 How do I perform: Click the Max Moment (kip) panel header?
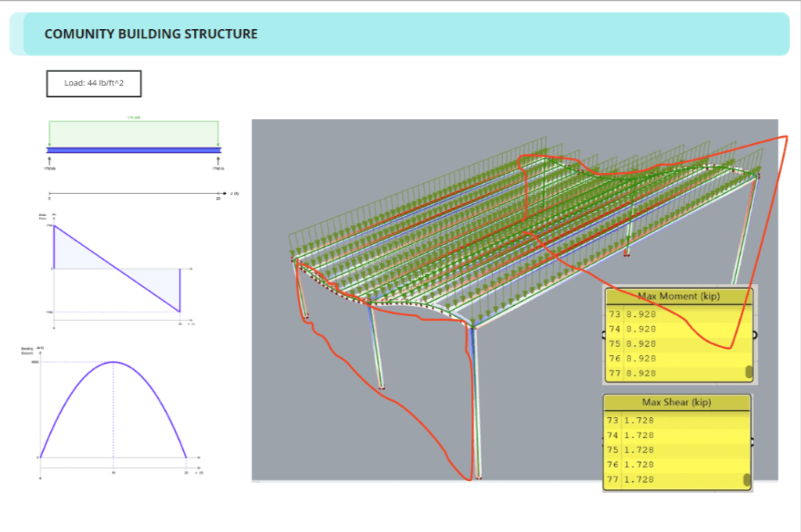pos(678,296)
